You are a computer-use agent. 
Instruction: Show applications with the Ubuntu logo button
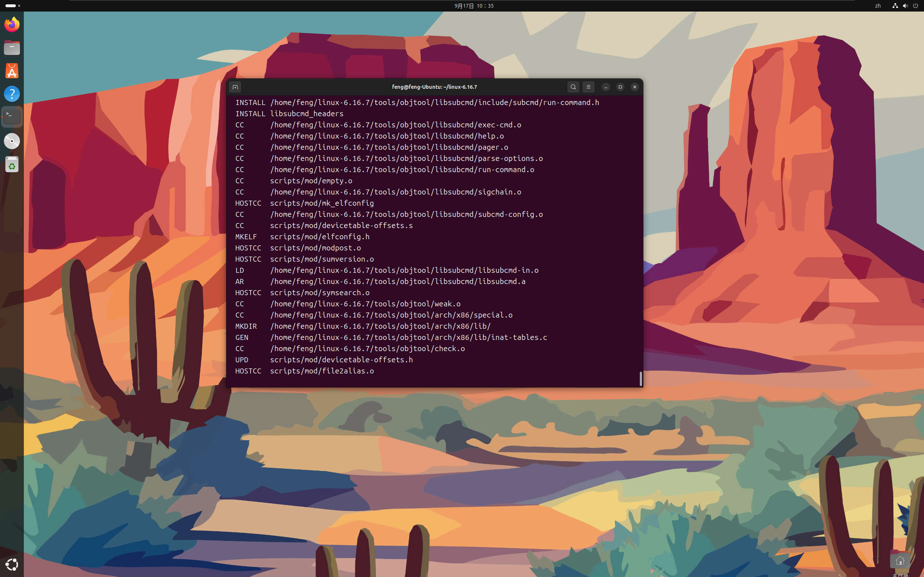point(12,564)
